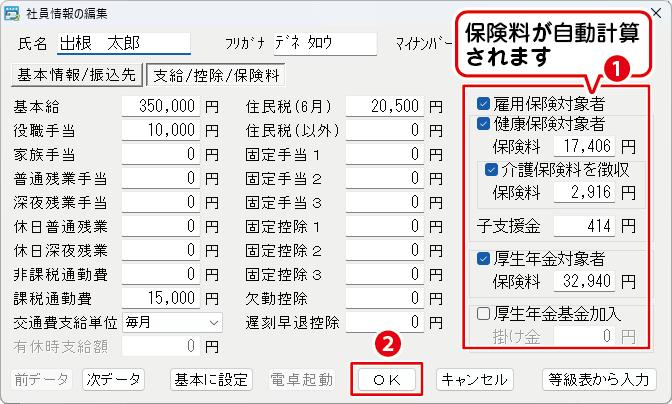Enable 厚生年金基金加入 checkbox
The image size is (672, 404).
[x=484, y=314]
